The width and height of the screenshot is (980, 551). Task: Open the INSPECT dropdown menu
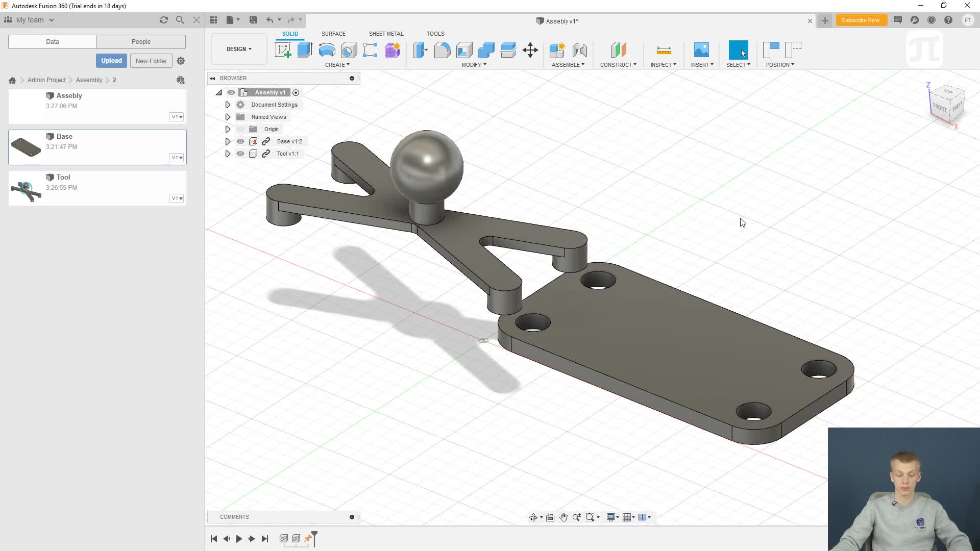click(x=664, y=65)
